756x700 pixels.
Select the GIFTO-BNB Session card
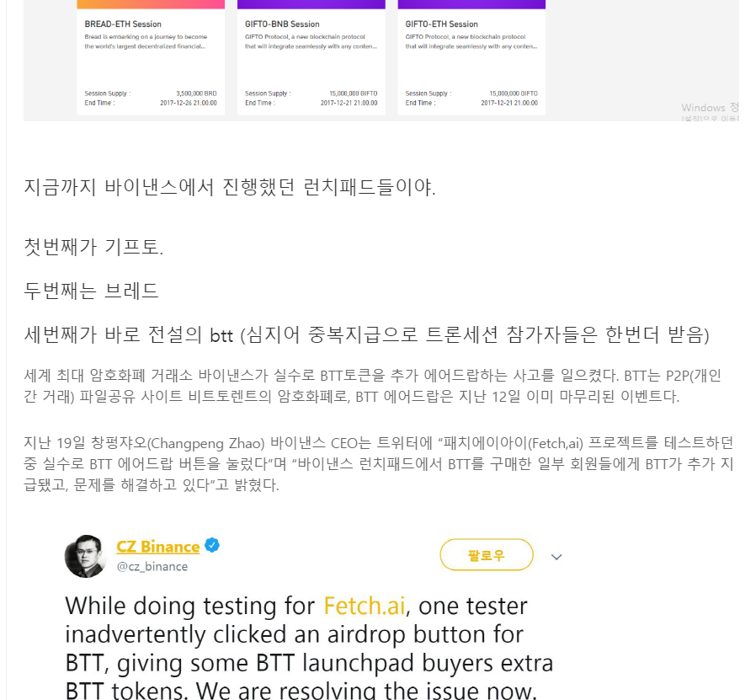tap(311, 57)
